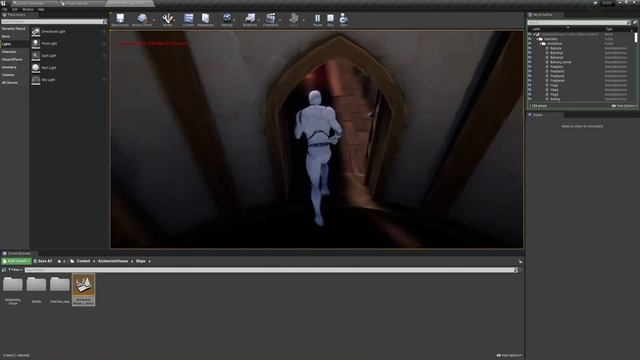The image size is (640, 360).
Task: Toggle visibility of Architecture folder
Action: [x=530, y=43]
